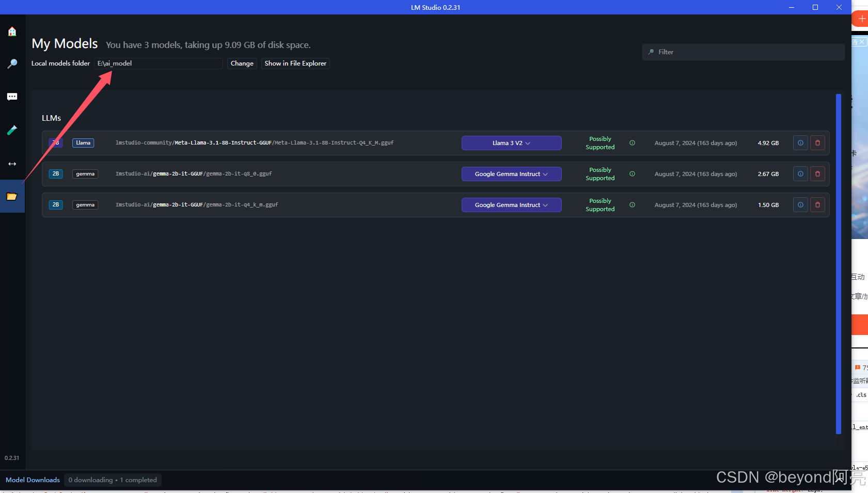Click the info icon for gemma-2b-it-q4_k_m row
Screen dimensions: 868x493
click(800, 205)
